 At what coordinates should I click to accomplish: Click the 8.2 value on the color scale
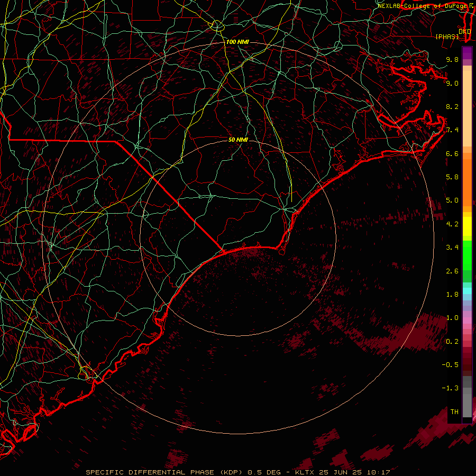(x=452, y=106)
